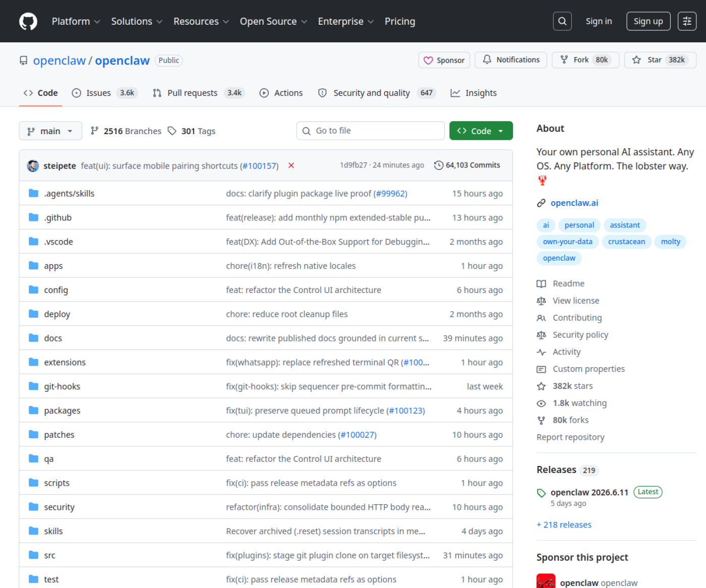Image resolution: width=706 pixels, height=588 pixels.
Task: Expand the Platform menu
Action: tap(76, 21)
